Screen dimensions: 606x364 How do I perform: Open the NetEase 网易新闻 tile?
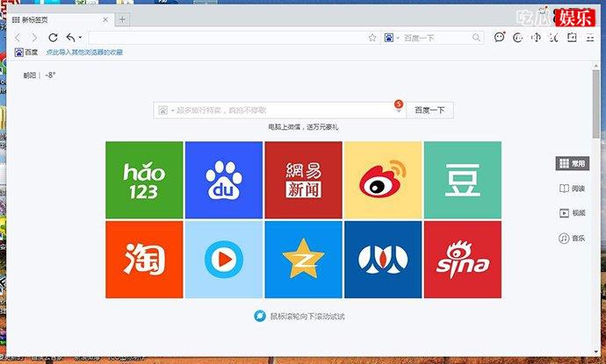(x=303, y=180)
